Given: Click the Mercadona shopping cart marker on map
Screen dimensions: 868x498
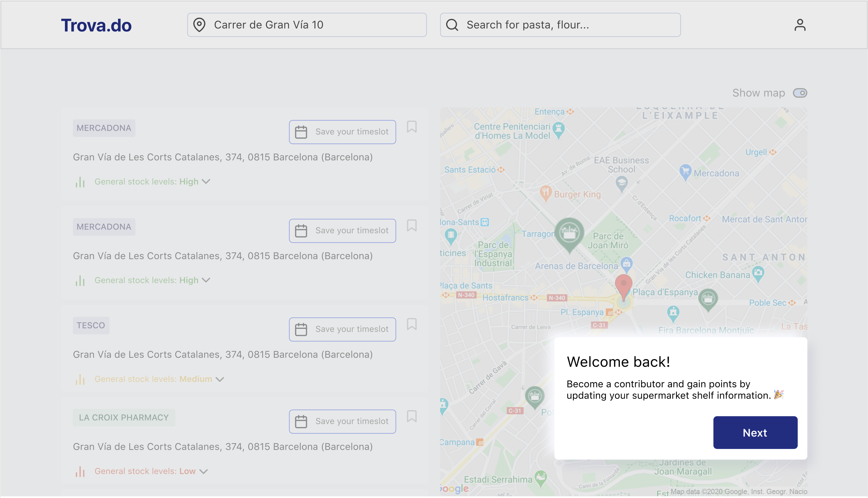Looking at the screenshot, I should coord(685,172).
